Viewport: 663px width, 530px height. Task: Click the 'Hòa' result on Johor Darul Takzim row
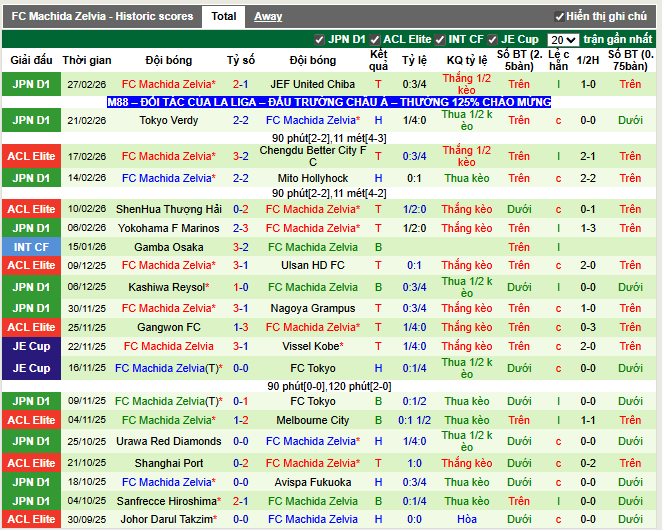(x=467, y=519)
